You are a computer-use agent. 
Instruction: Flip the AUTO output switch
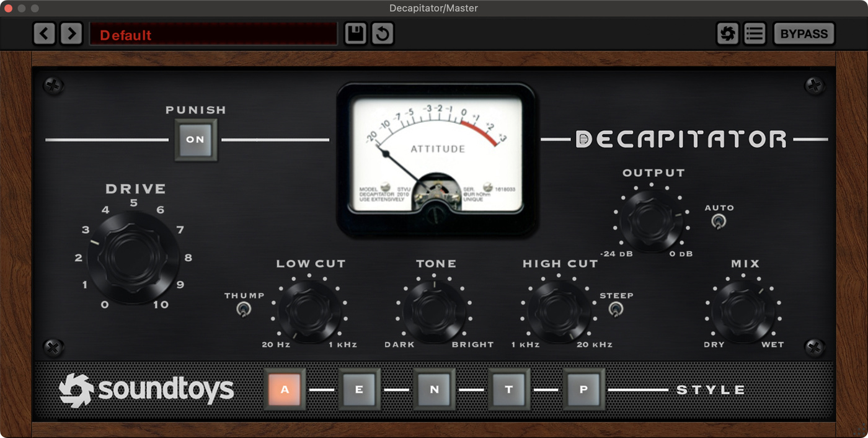pos(719,221)
